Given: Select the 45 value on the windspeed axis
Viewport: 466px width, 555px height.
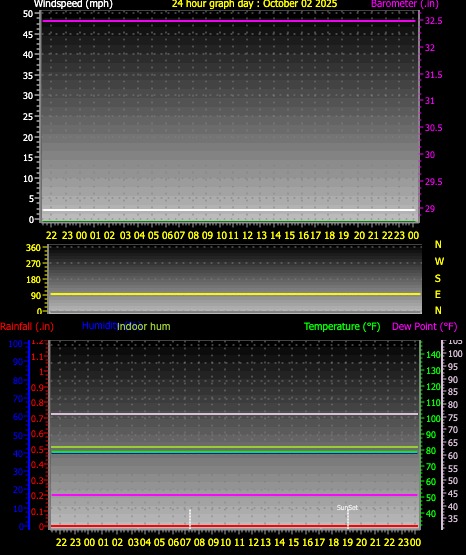Looking at the screenshot, I should click(x=28, y=35).
